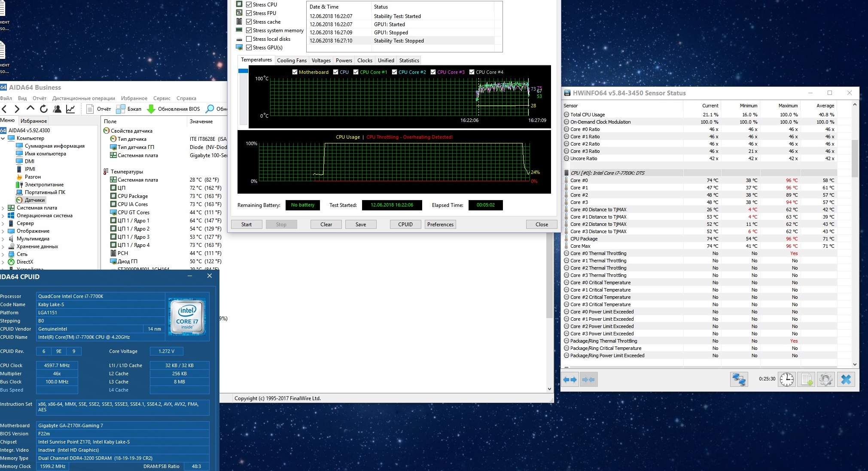Open the graph chart toolbar icon

tap(70, 109)
